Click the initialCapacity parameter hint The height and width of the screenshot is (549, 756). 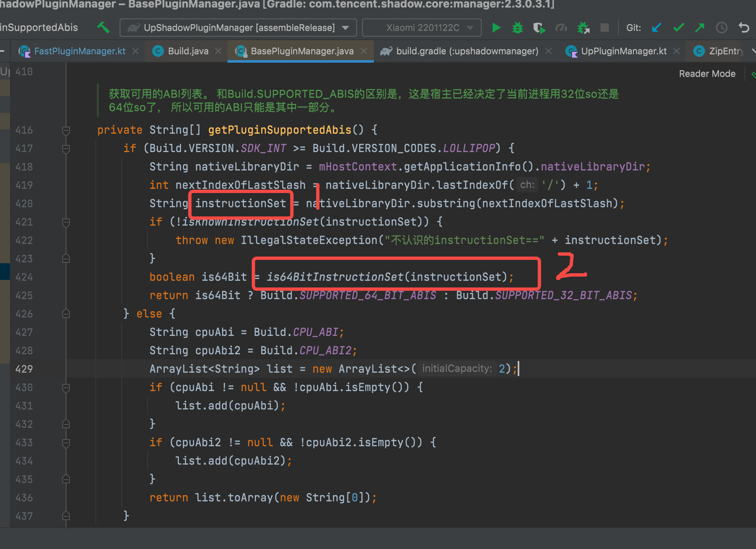[457, 369]
